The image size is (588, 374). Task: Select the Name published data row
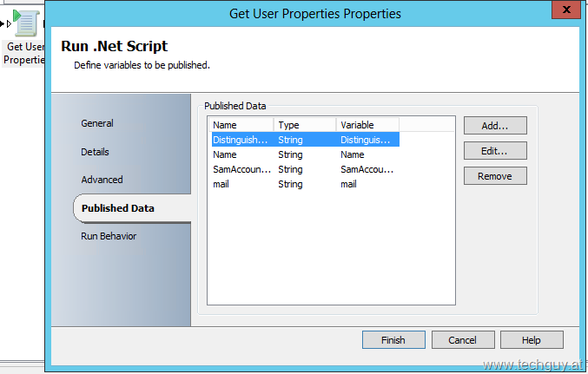(x=305, y=154)
